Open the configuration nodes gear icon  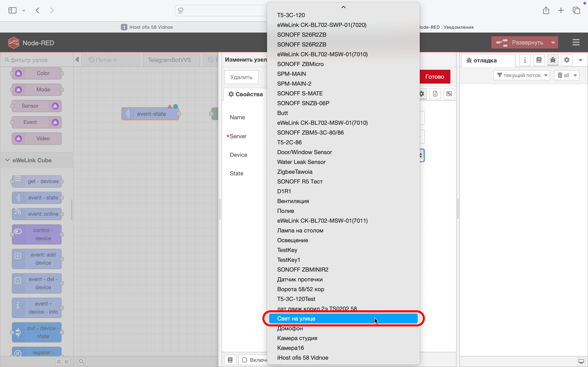pos(567,60)
